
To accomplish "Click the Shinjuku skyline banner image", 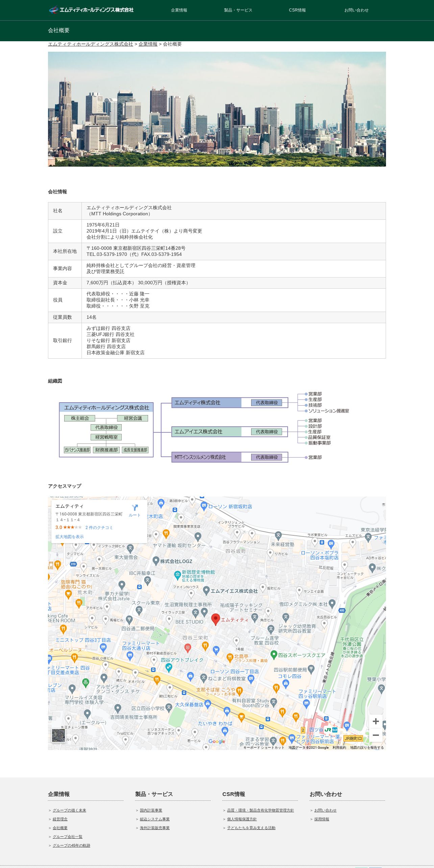I will pyautogui.click(x=217, y=109).
